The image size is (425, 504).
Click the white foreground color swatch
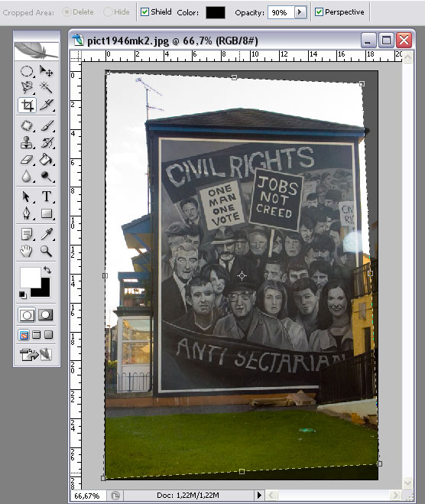pos(30,276)
